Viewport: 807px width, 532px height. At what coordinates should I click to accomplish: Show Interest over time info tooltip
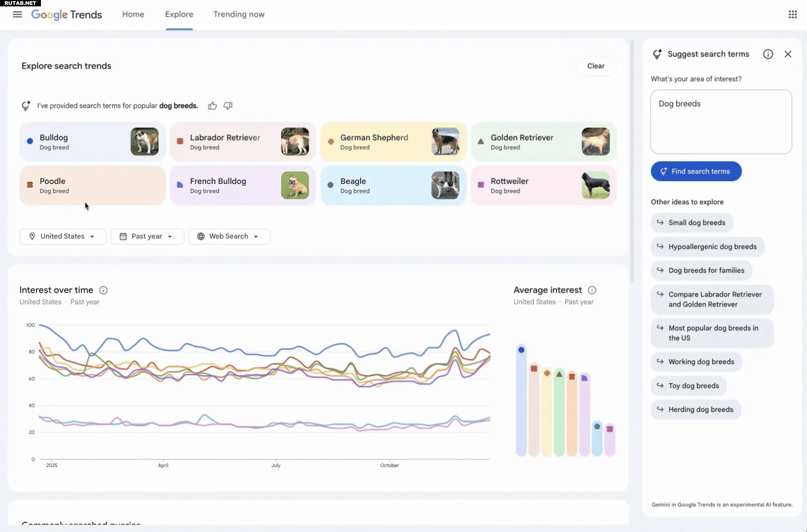coord(103,290)
